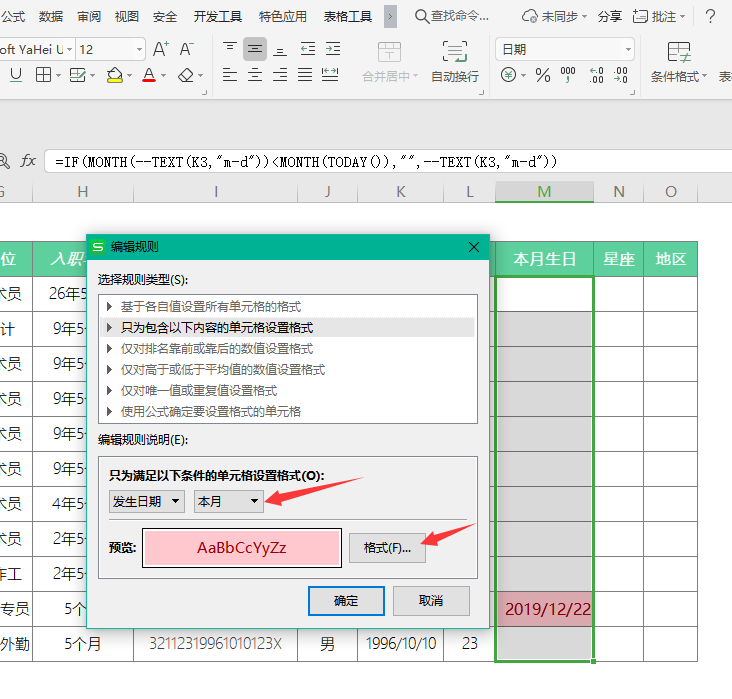Apply percent style
This screenshot has width=732, height=699.
pos(542,75)
